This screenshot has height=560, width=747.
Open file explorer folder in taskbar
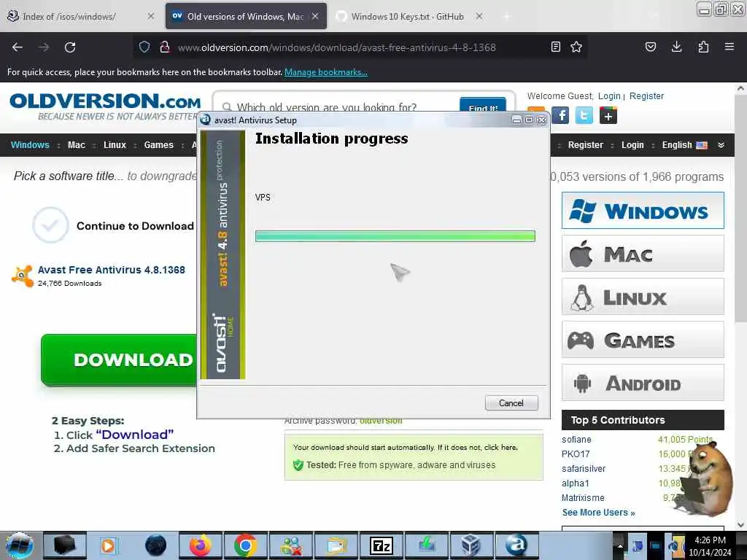pyautogui.click(x=336, y=545)
